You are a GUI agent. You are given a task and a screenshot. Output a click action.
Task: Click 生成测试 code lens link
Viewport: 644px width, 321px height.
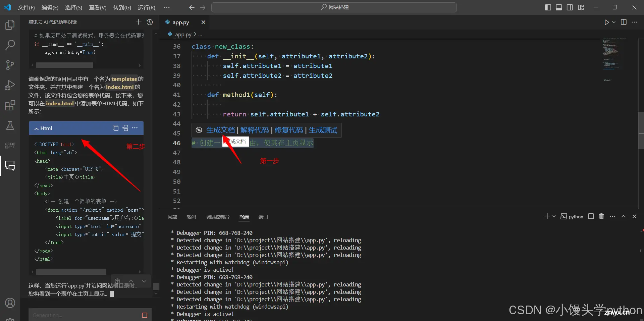(x=323, y=130)
